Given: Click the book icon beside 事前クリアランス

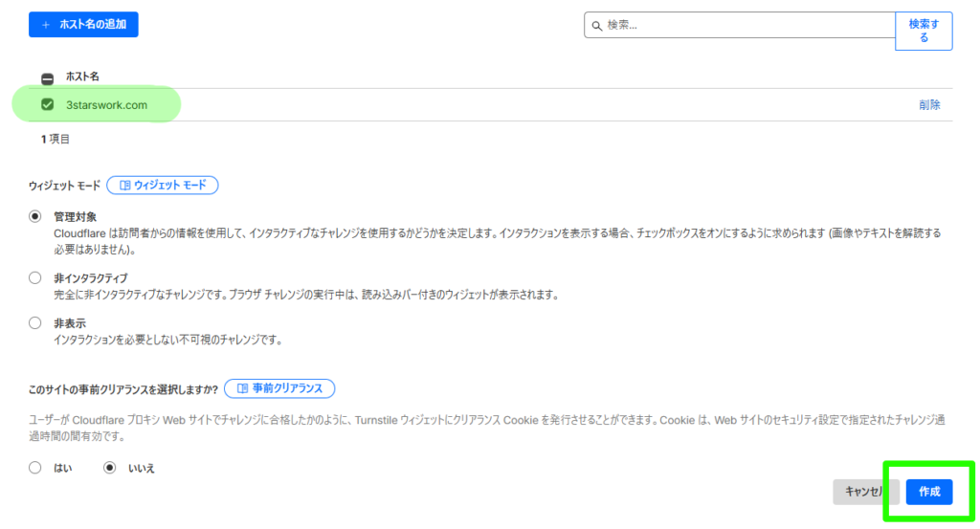Looking at the screenshot, I should [x=241, y=388].
